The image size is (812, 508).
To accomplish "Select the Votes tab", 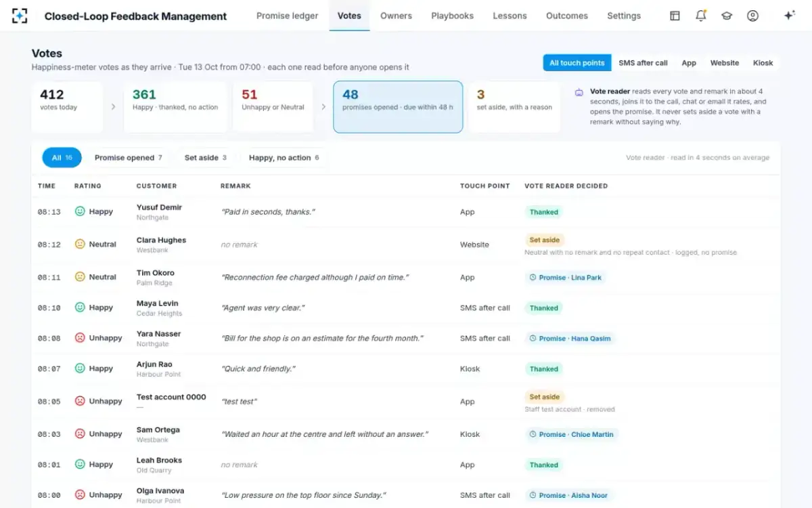I will 349,16.
